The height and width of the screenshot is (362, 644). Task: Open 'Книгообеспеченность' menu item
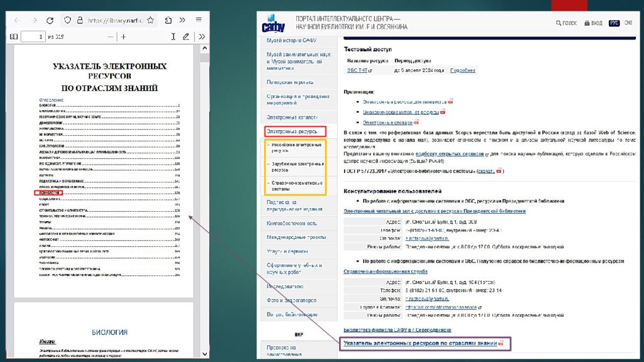292,223
